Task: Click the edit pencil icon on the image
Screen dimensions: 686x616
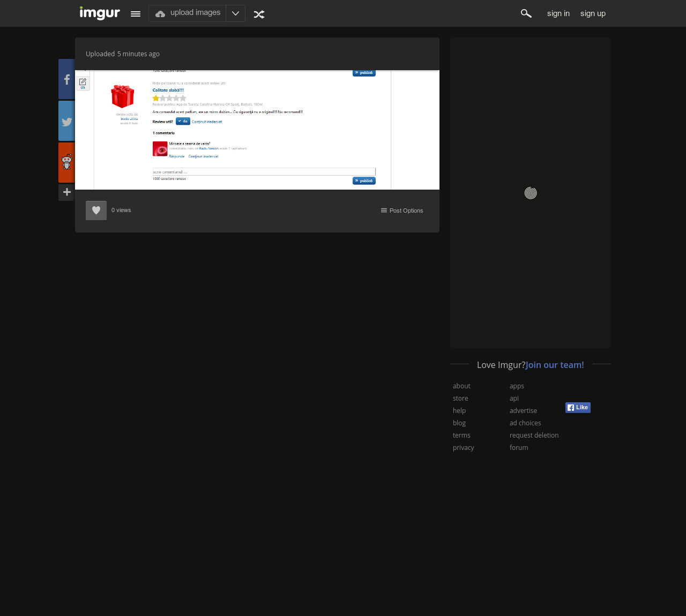Action: tap(83, 82)
